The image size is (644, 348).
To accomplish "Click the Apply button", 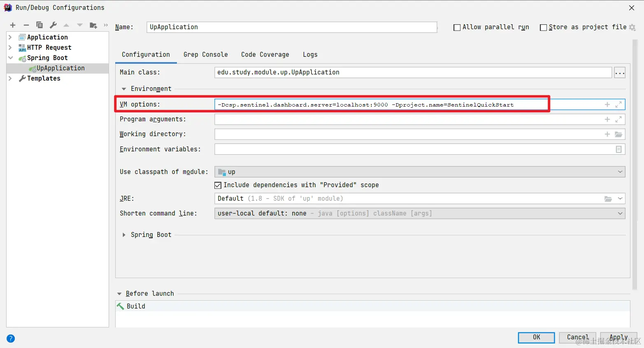I will (618, 337).
